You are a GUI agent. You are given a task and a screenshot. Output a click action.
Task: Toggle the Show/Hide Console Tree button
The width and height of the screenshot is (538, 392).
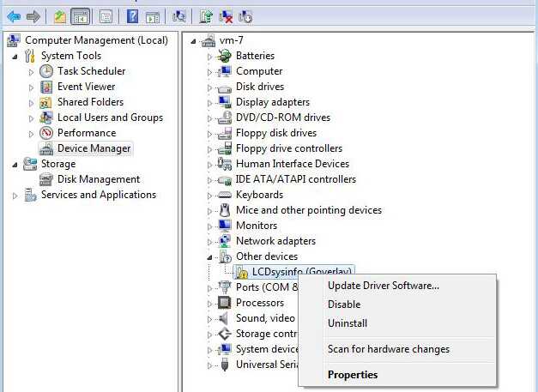coord(81,15)
